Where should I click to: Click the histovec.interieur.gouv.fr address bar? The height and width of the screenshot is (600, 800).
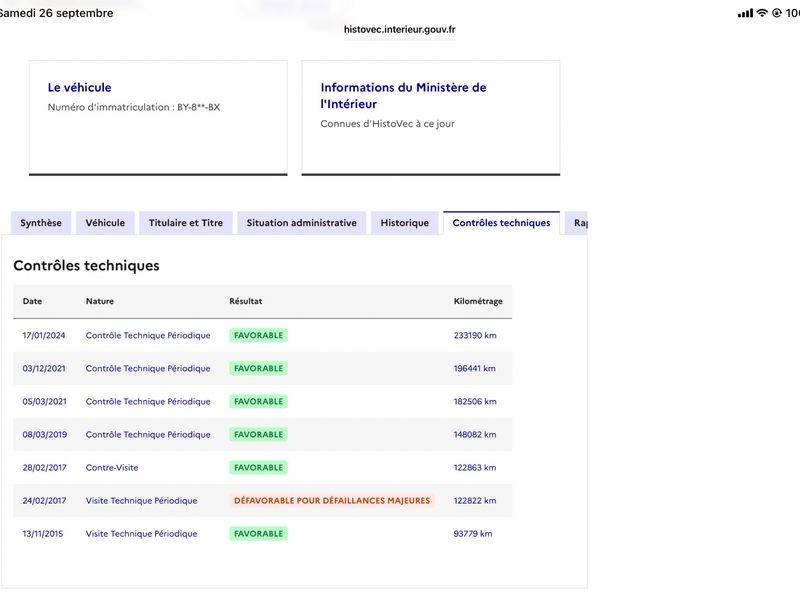pyautogui.click(x=399, y=30)
